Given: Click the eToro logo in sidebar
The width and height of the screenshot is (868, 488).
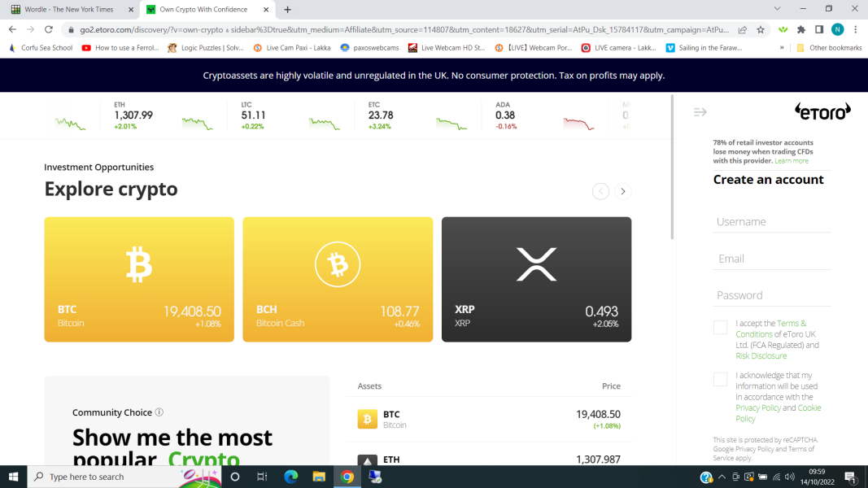Looking at the screenshot, I should (x=822, y=111).
